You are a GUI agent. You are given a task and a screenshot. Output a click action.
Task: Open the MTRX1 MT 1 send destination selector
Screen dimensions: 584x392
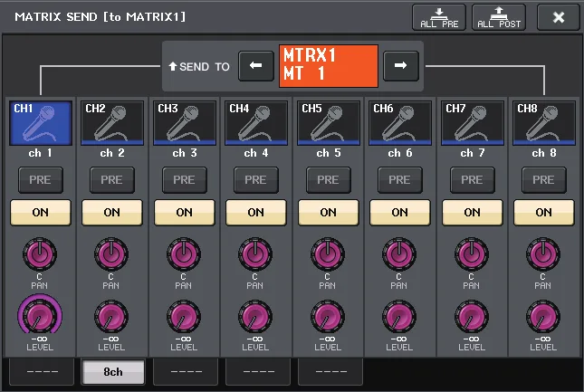pos(329,66)
